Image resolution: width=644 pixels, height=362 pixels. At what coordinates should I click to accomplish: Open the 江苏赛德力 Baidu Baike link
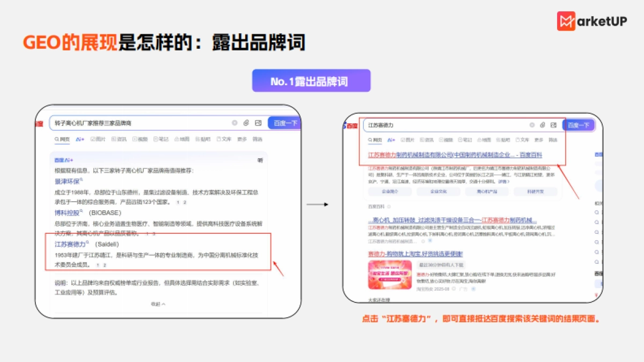point(456,156)
